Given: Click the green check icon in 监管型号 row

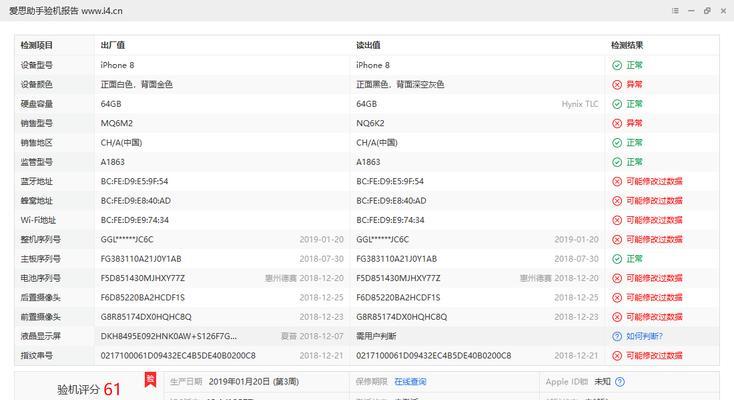Looking at the screenshot, I should [x=617, y=162].
